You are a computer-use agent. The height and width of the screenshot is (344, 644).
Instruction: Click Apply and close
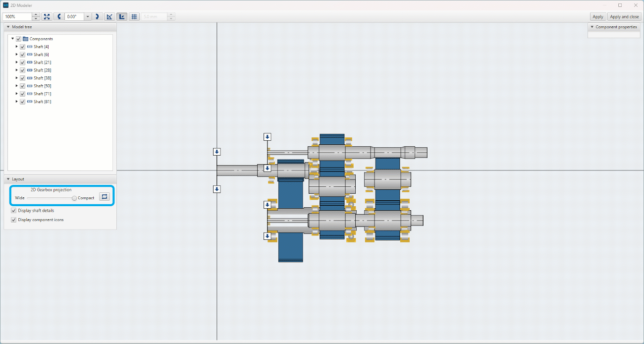pos(624,16)
